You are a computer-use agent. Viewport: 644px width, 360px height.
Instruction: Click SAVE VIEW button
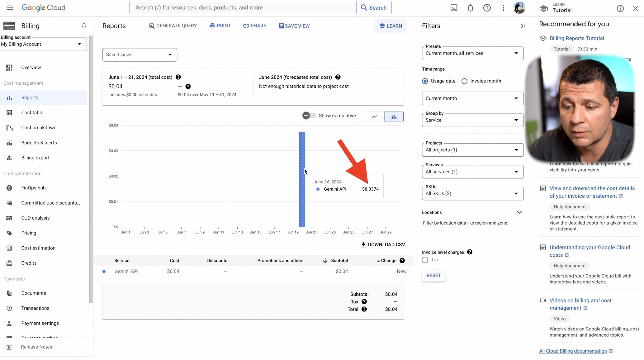294,26
